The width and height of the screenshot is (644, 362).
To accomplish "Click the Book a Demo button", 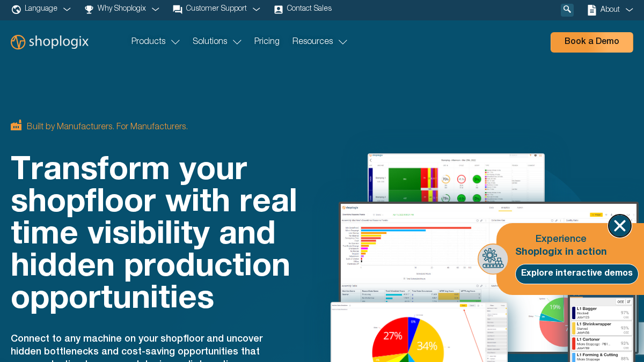I will 592,42.
